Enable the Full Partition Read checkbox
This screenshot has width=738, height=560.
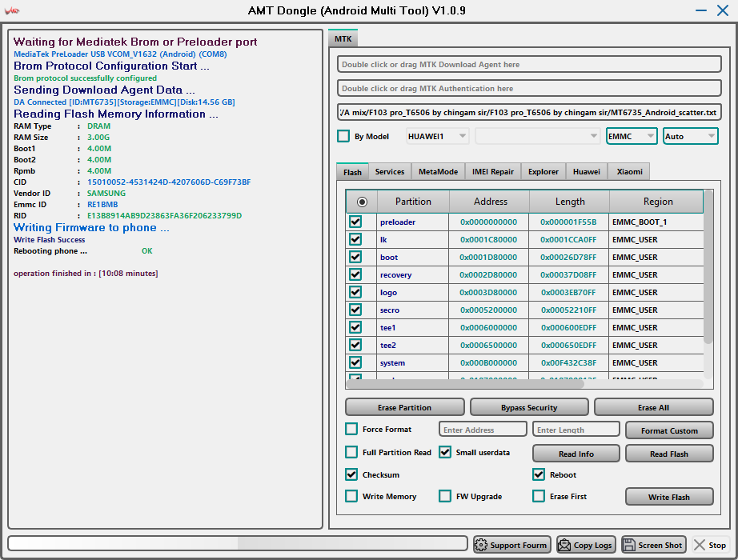coord(351,452)
